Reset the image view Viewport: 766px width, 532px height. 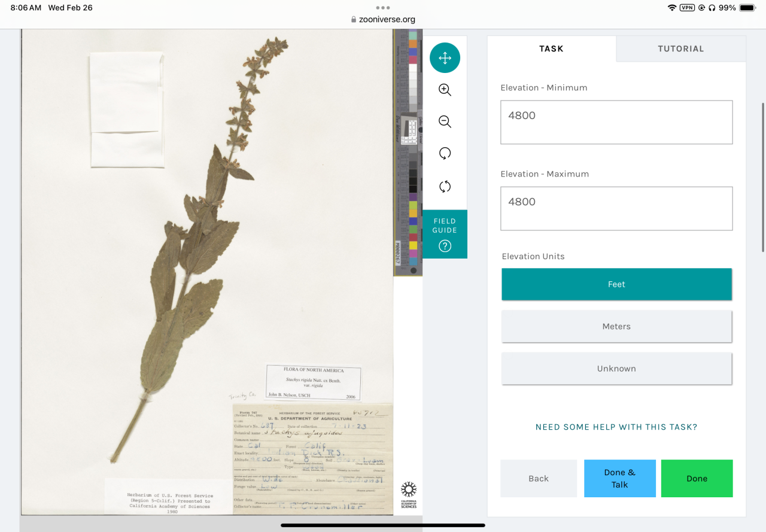[x=445, y=186]
